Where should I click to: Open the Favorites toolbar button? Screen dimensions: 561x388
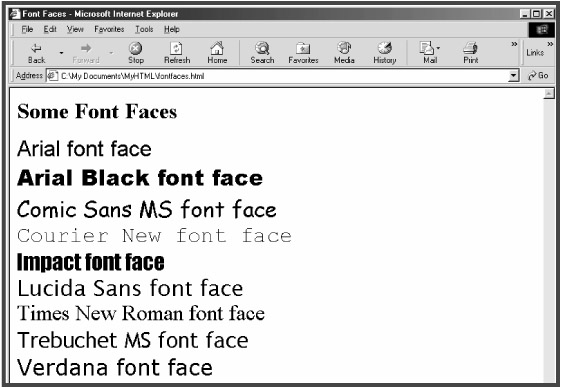pos(303,53)
